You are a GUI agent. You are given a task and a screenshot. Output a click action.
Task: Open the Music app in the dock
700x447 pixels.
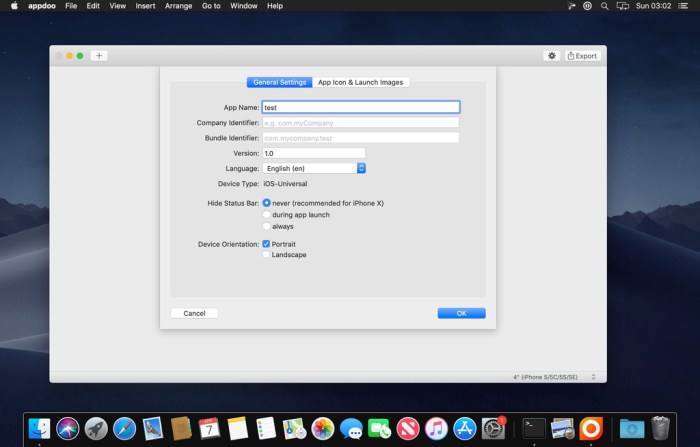coord(436,428)
